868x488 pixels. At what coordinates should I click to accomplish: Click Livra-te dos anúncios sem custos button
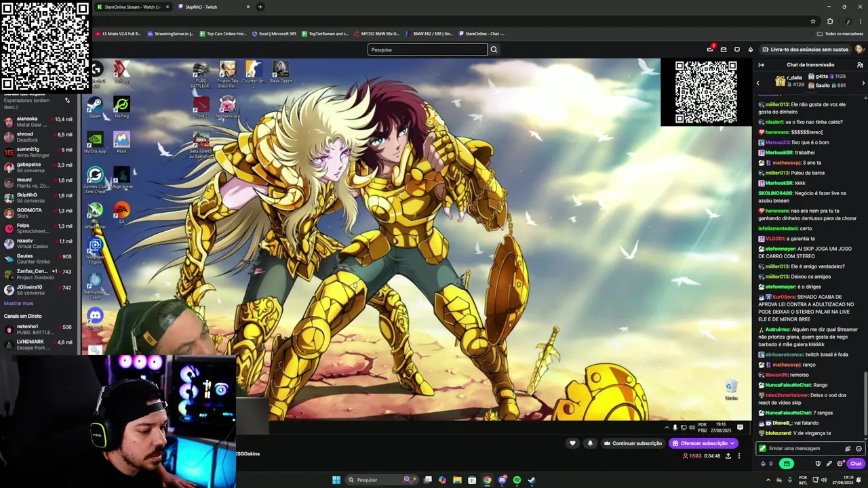805,49
